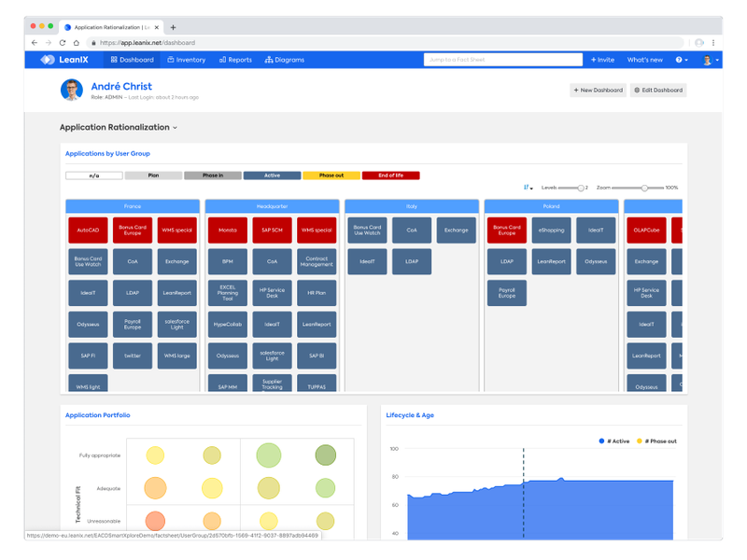This screenshot has height=560, width=747.
Task: Open the Inventory menu item
Action: tap(186, 60)
